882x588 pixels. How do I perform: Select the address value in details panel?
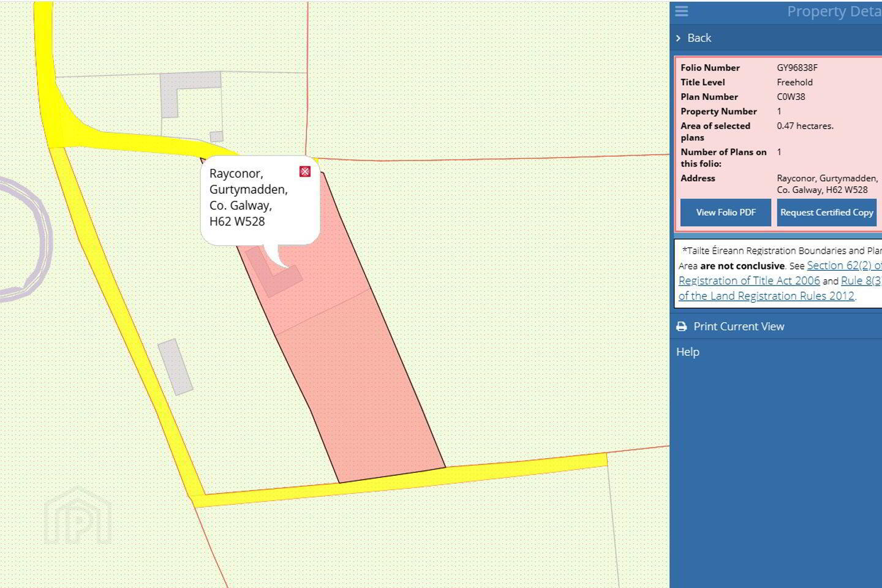point(827,184)
